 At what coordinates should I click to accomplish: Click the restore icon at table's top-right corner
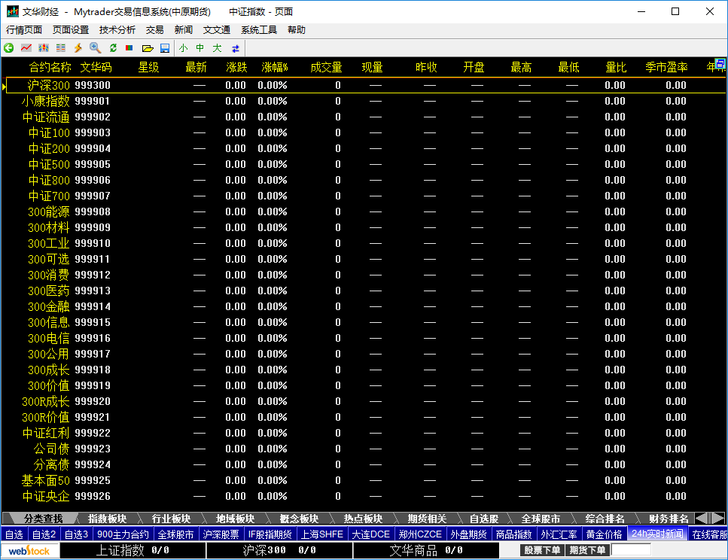tap(720, 64)
